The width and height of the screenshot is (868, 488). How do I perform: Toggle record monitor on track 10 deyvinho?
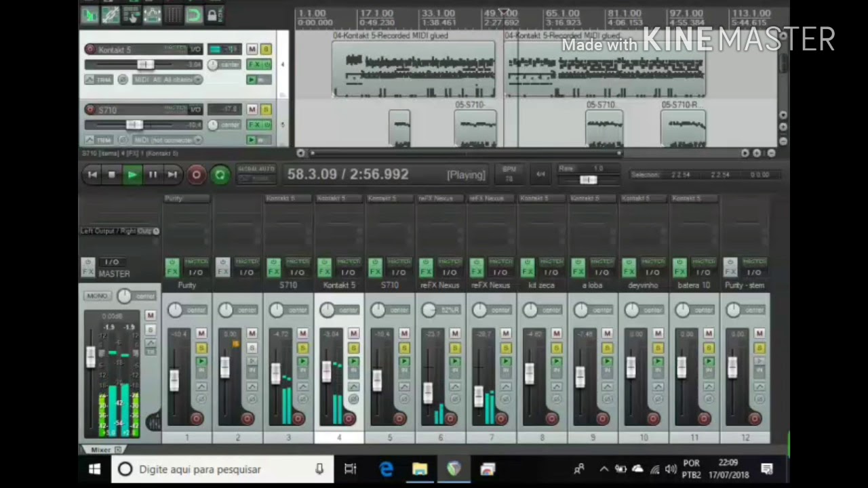658,362
